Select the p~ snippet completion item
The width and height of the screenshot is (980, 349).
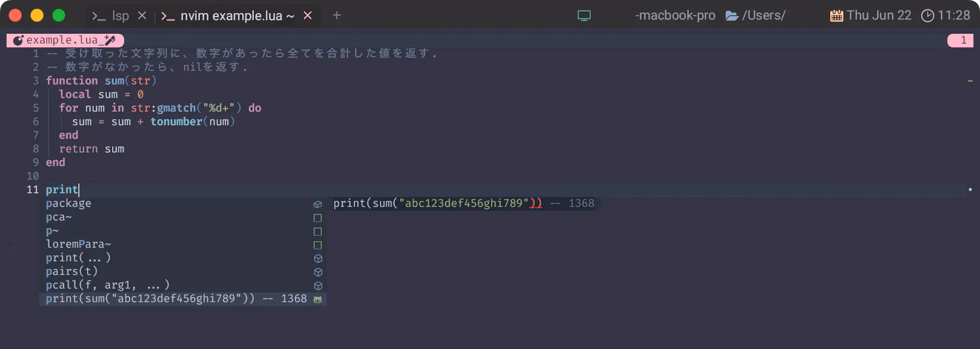coord(183,231)
